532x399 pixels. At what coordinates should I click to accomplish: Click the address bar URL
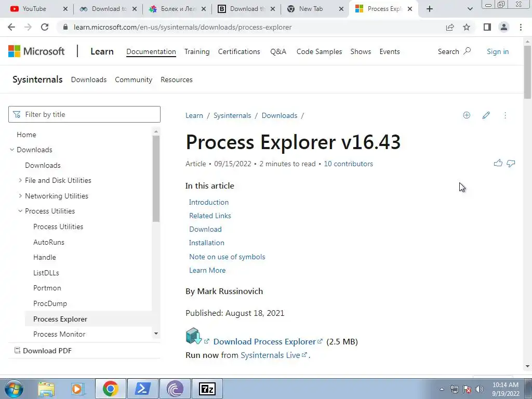point(182,27)
